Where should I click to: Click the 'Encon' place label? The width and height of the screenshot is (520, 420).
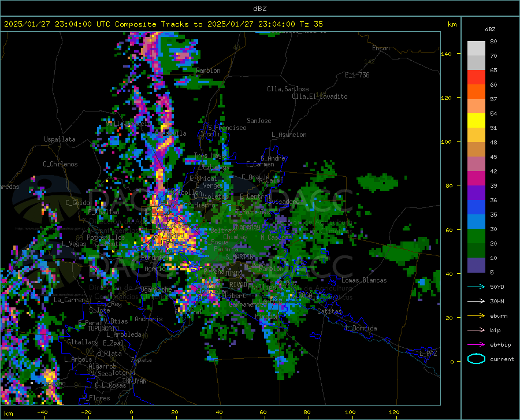click(381, 48)
